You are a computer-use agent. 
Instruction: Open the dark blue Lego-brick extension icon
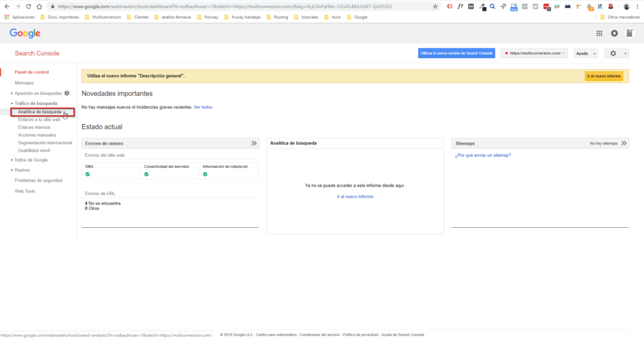568,6
